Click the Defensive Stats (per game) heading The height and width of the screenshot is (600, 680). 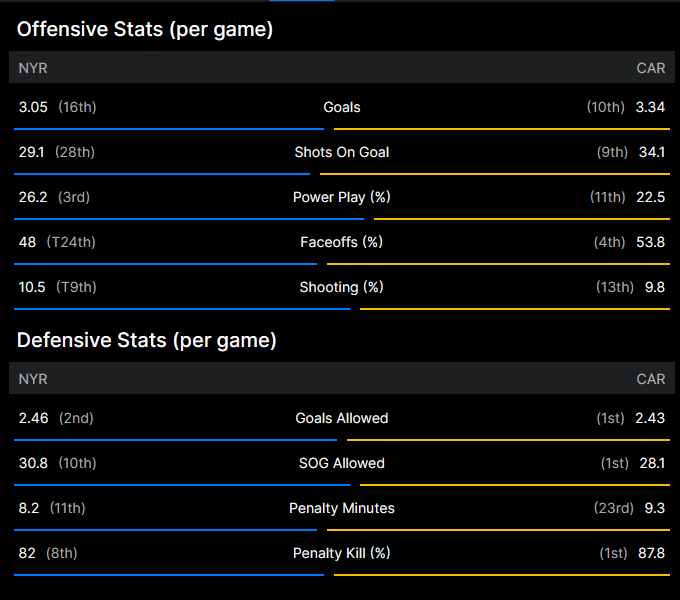146,341
